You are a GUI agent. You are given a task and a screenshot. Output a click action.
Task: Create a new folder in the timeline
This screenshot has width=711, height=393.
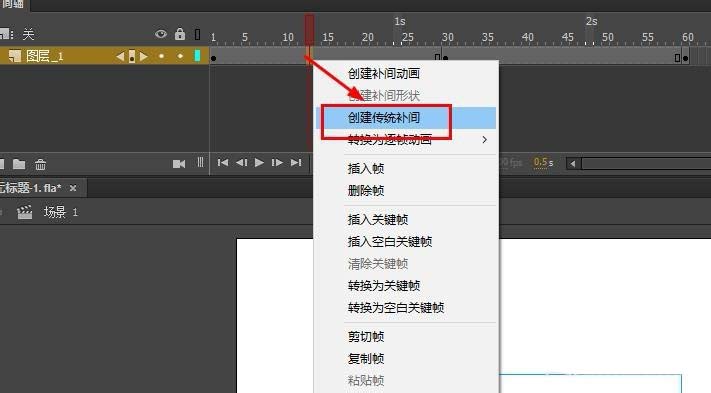click(19, 164)
